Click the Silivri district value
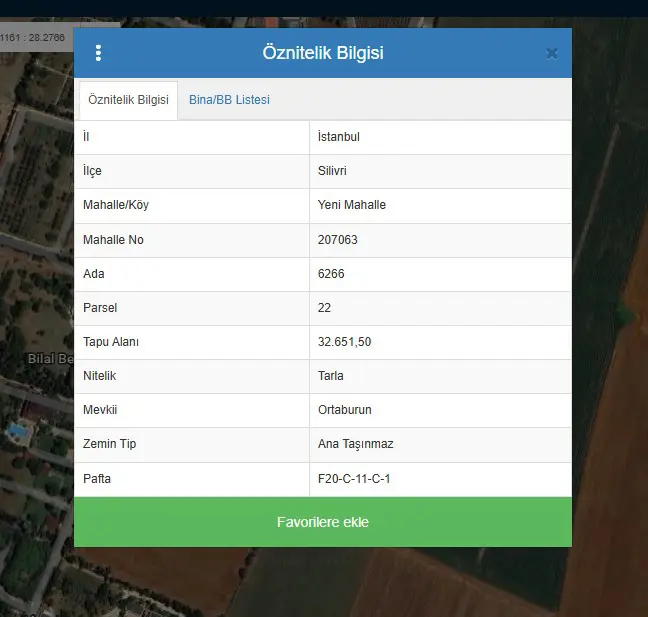The width and height of the screenshot is (648, 617). click(332, 171)
